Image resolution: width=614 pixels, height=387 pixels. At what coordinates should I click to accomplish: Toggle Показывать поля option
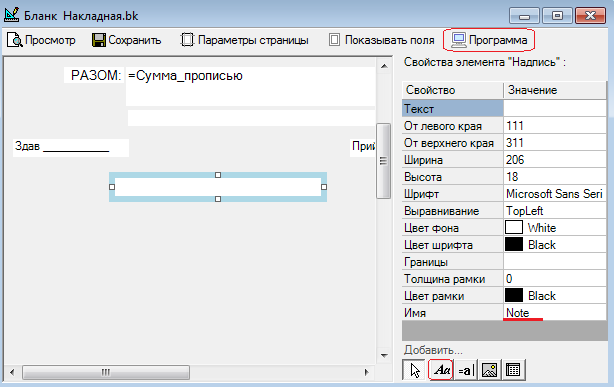point(381,40)
